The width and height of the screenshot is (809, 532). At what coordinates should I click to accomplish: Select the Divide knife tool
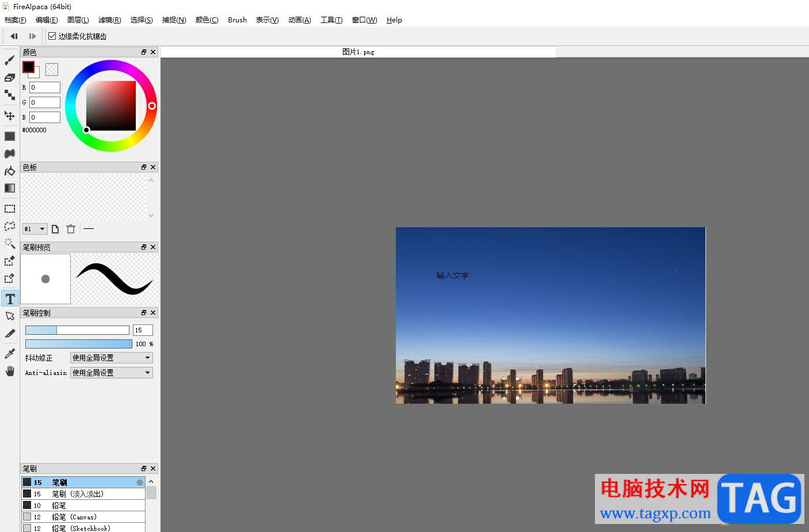pos(10,333)
